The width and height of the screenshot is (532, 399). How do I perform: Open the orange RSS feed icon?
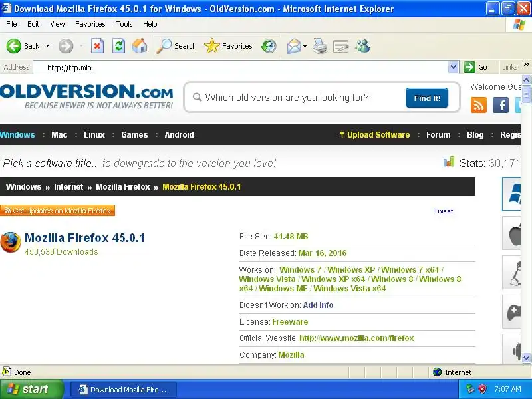[x=479, y=105]
